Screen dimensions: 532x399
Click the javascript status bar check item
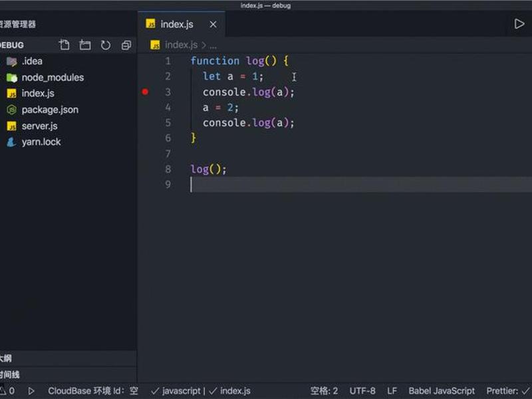[176, 391]
